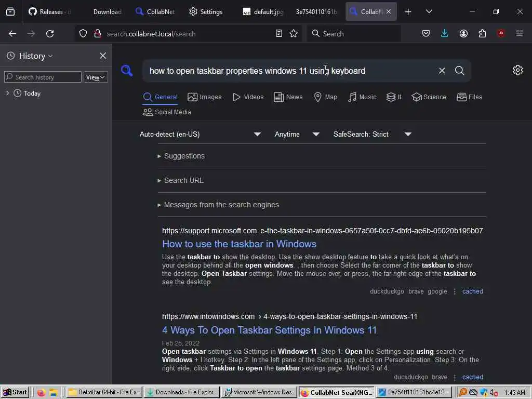532x399 pixels.
Task: Open Pocket save icon
Action: pos(426,33)
